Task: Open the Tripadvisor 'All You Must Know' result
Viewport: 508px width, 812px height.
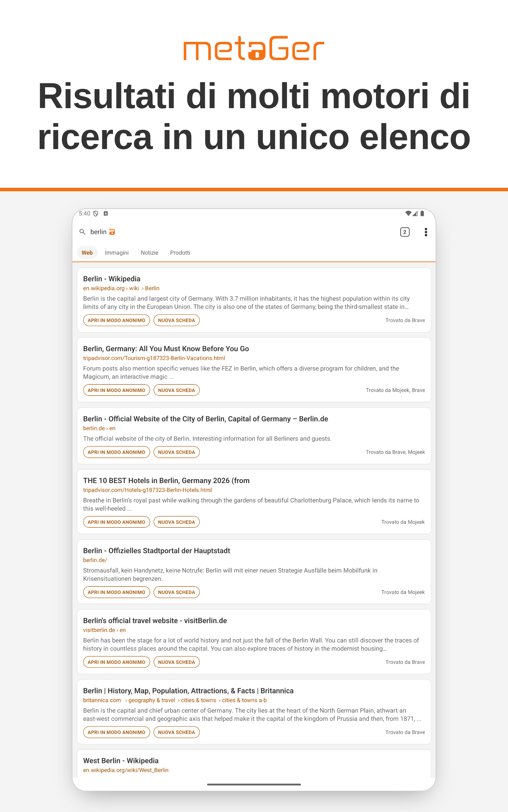Action: [166, 349]
